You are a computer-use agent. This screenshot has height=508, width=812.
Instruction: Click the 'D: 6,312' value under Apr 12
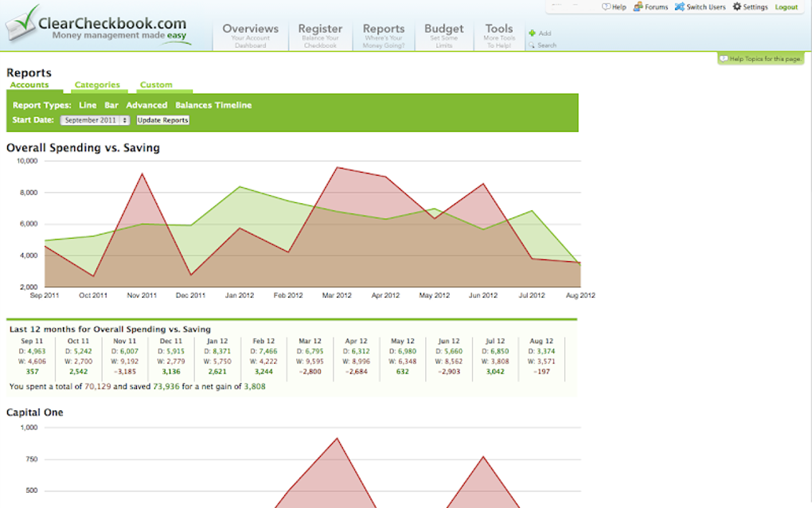coord(357,351)
